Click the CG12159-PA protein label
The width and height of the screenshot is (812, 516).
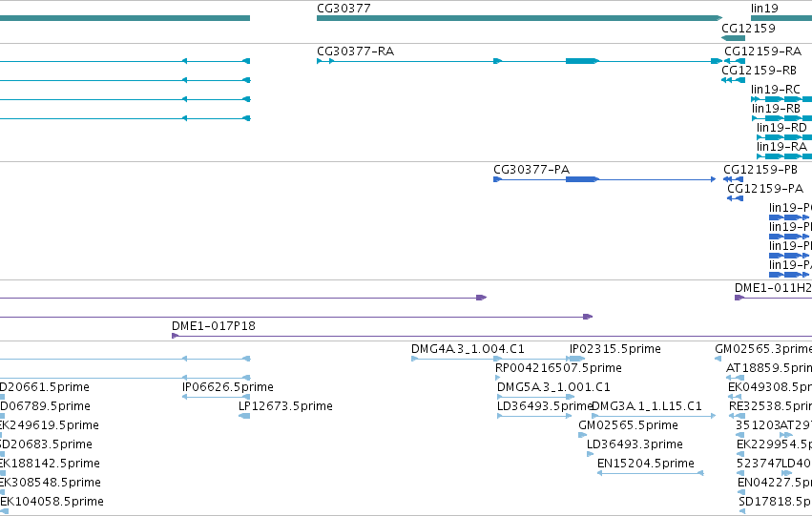point(765,189)
